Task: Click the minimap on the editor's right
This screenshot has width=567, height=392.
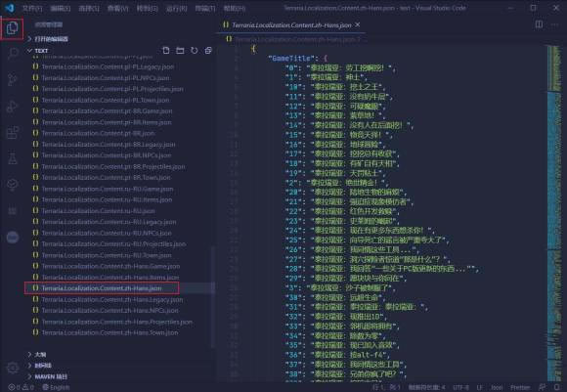Action: point(554,213)
